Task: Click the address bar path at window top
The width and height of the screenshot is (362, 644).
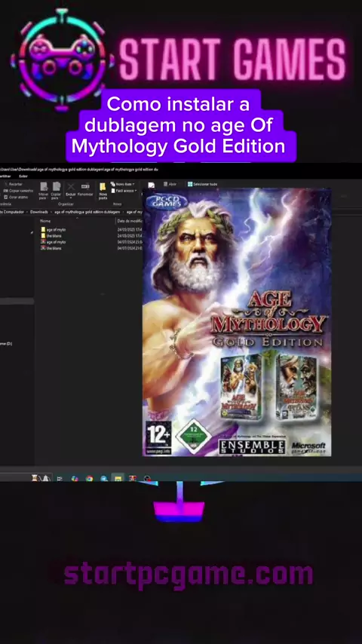Action: point(79,169)
